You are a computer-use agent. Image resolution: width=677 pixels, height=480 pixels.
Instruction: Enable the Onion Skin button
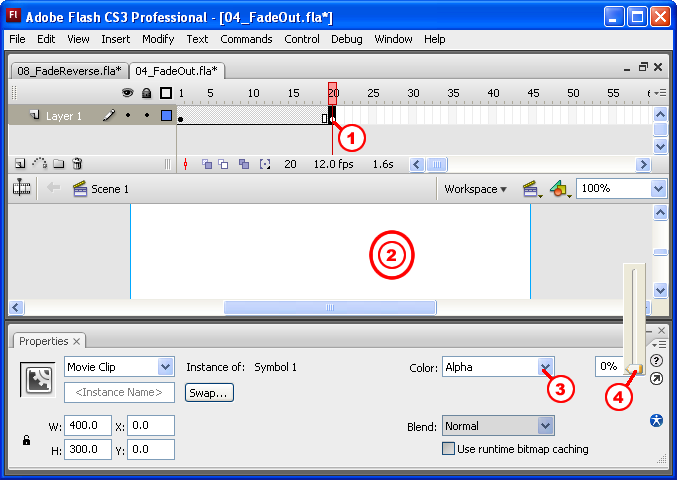207,164
